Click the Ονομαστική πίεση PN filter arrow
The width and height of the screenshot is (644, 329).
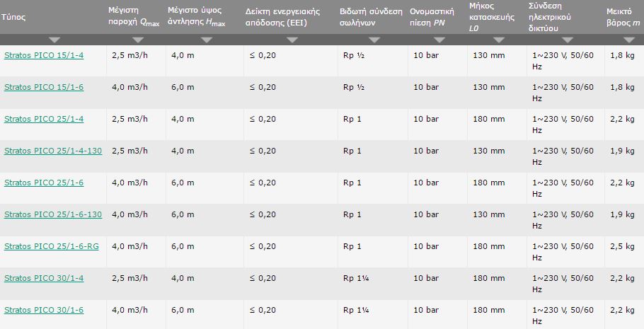pos(437,40)
